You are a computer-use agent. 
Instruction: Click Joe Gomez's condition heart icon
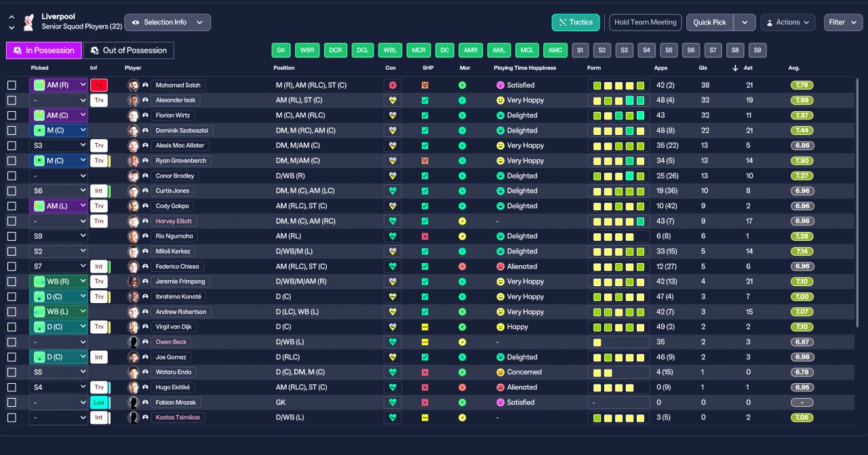[391, 357]
